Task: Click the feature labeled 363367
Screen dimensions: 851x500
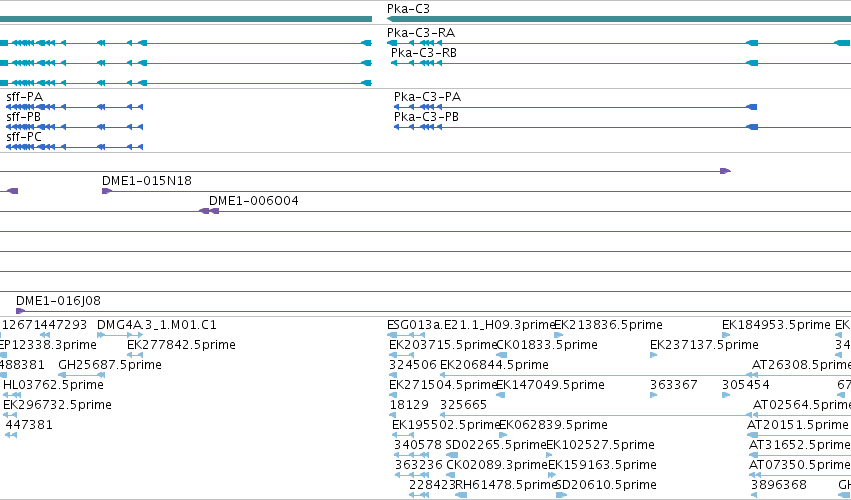Action: [674, 385]
